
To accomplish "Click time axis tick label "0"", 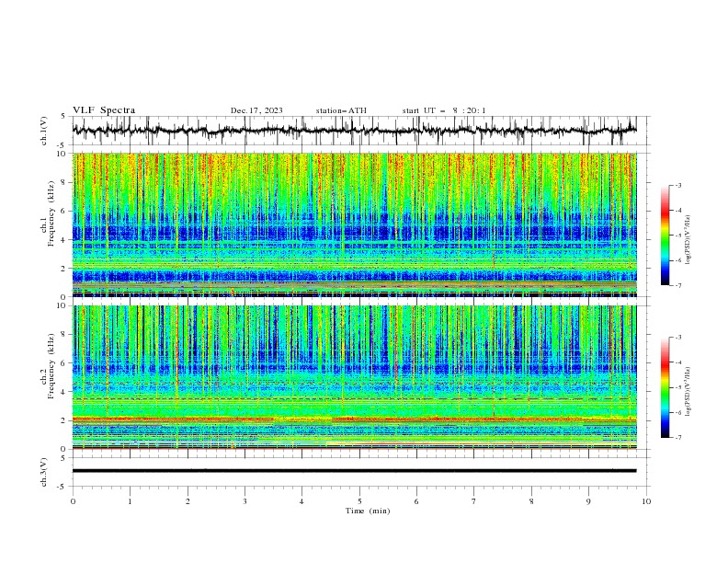I will [73, 501].
